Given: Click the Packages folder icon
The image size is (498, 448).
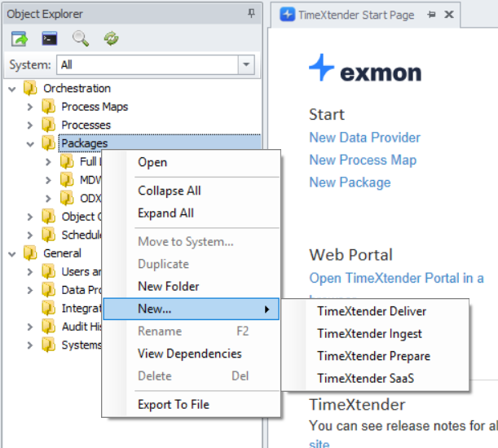Looking at the screenshot, I should (48, 143).
